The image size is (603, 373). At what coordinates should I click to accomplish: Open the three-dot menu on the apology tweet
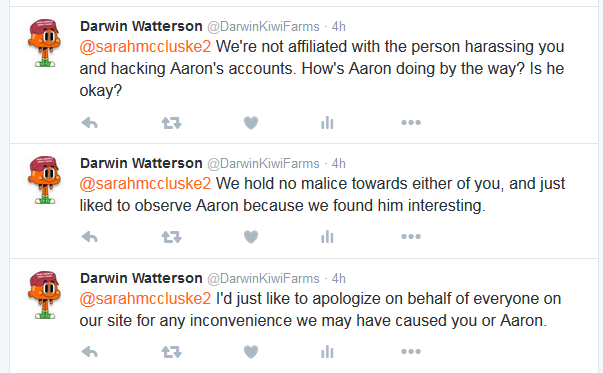411,351
